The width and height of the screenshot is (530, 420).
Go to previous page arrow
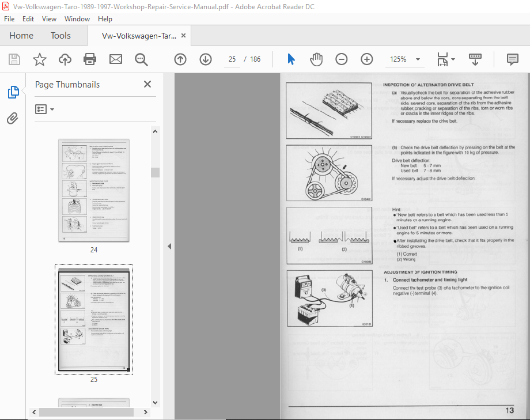click(x=180, y=59)
